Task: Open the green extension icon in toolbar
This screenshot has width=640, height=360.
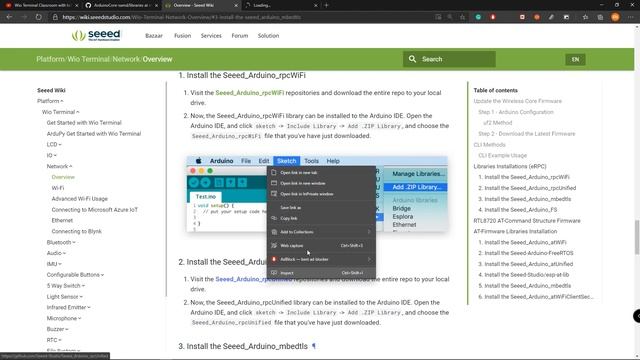Action: 478,17
